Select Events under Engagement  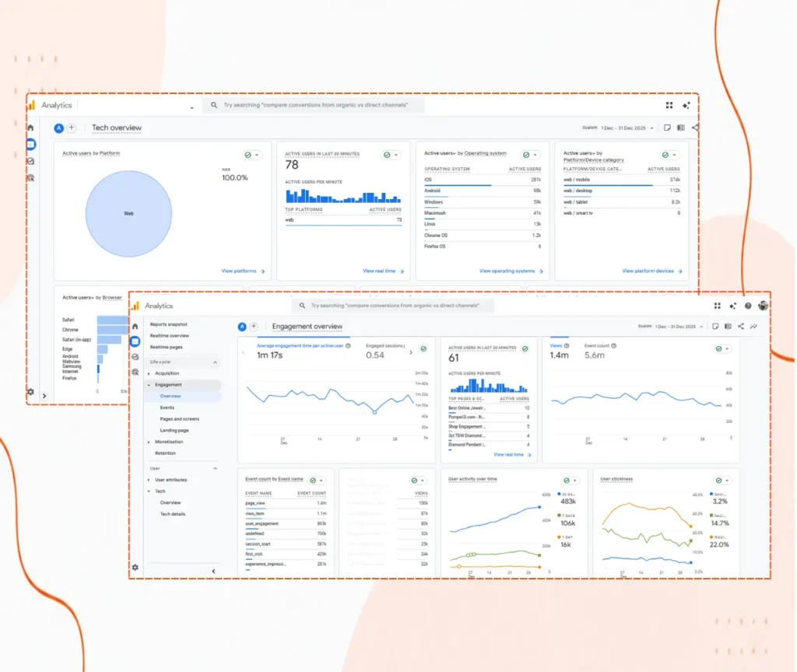167,408
